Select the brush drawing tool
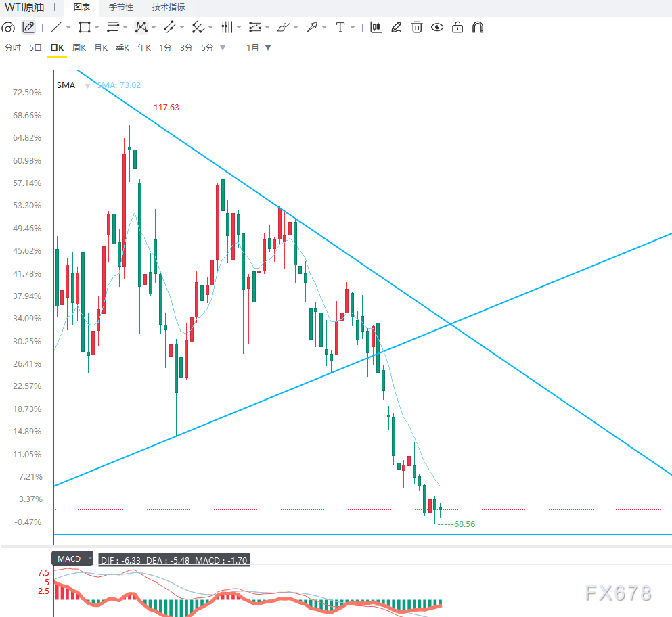The height and width of the screenshot is (617, 672). click(x=284, y=28)
